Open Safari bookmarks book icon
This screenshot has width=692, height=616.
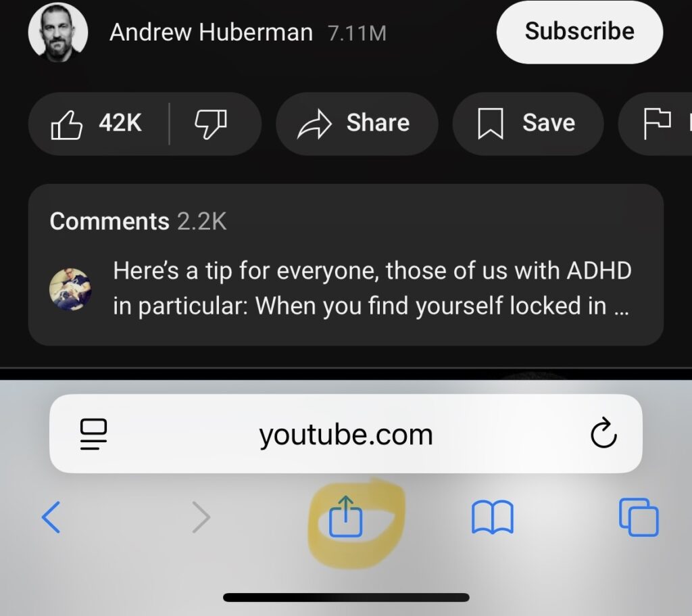click(x=492, y=517)
